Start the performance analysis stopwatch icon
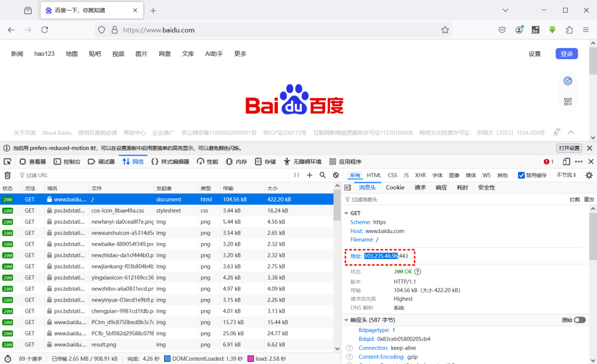The image size is (597, 364). click(8, 358)
